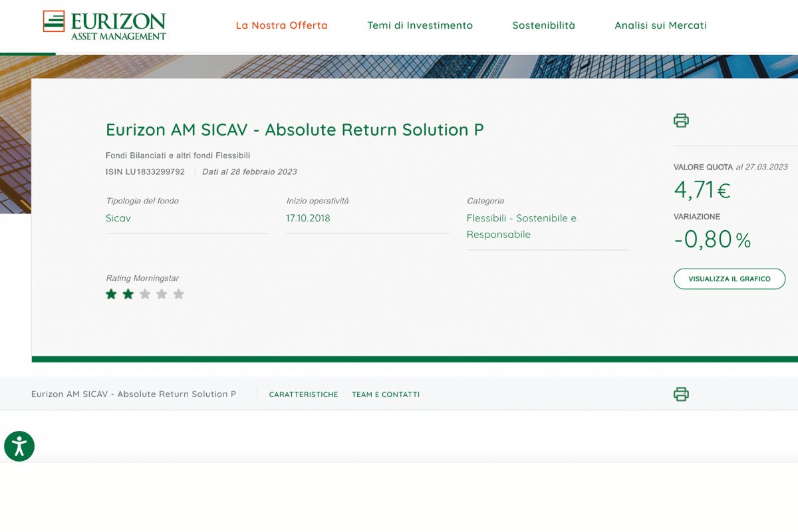Open the Analisi sui Mercati menu
The height and width of the screenshot is (532, 798).
pyautogui.click(x=660, y=25)
